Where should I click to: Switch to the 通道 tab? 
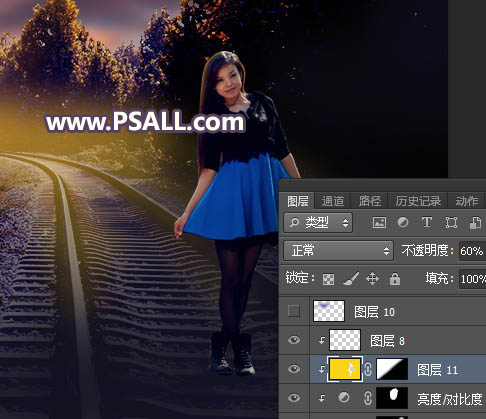pos(333,201)
